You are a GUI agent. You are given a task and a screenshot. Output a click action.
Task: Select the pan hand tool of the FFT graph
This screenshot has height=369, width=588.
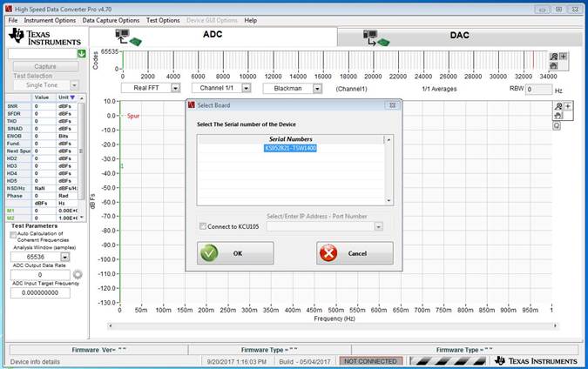click(x=558, y=116)
